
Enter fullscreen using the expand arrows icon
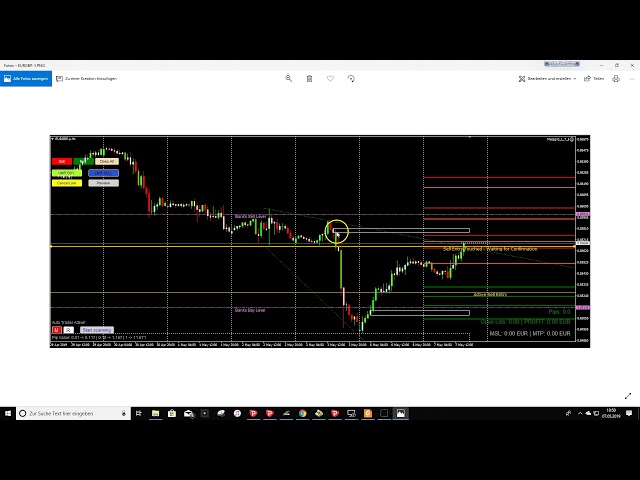[628, 396]
